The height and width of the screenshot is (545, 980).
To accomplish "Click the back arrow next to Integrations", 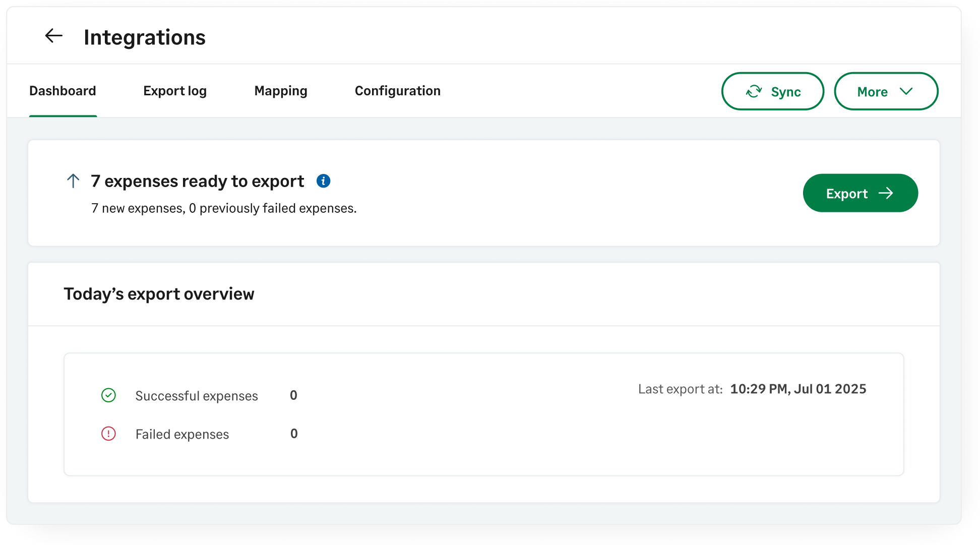I will [x=53, y=36].
